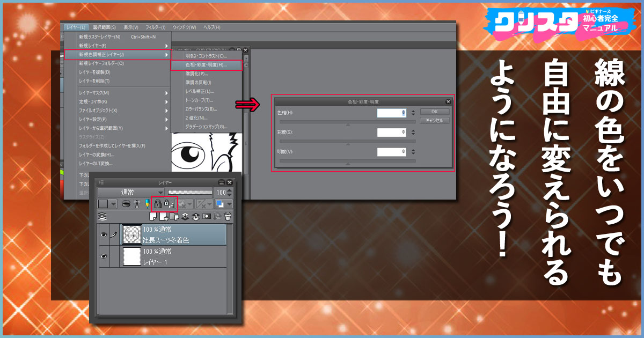The height and width of the screenshot is (338, 644).
Task: Click the Set as Reference Layer lighthouse icon
Action: [137, 204]
